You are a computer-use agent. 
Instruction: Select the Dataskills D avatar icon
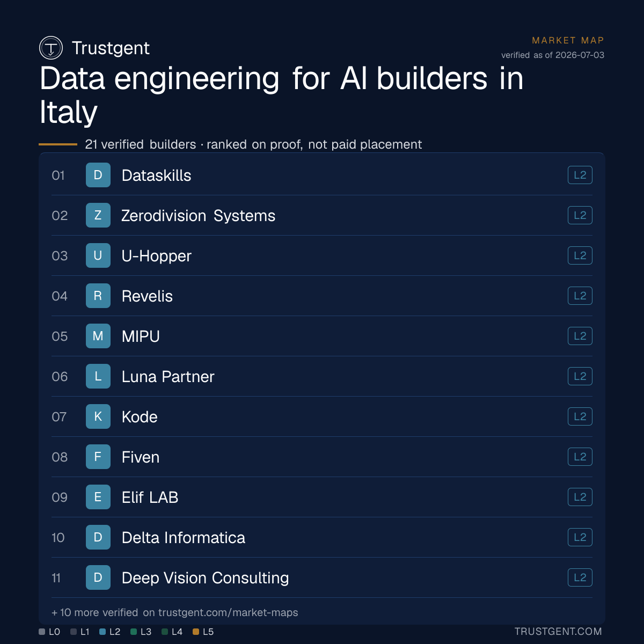click(x=98, y=175)
